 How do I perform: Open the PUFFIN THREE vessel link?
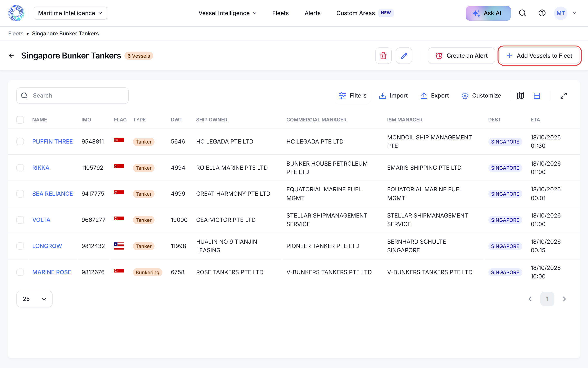52,142
